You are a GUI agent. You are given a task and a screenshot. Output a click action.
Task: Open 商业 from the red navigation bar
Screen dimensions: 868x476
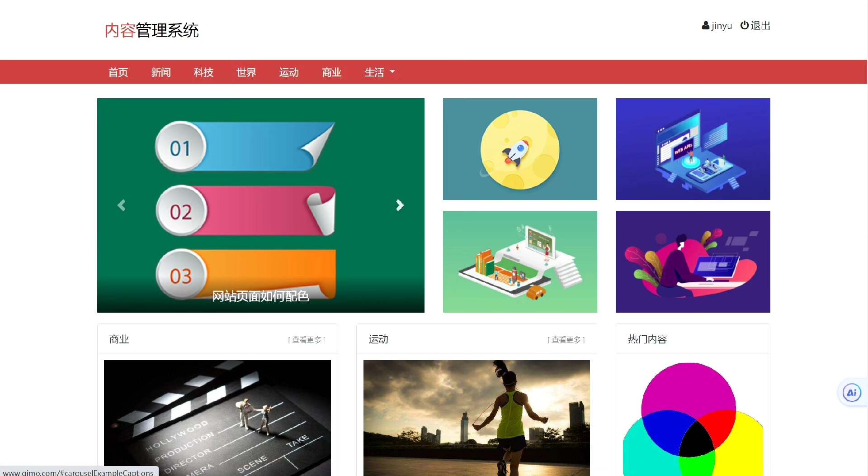click(331, 72)
